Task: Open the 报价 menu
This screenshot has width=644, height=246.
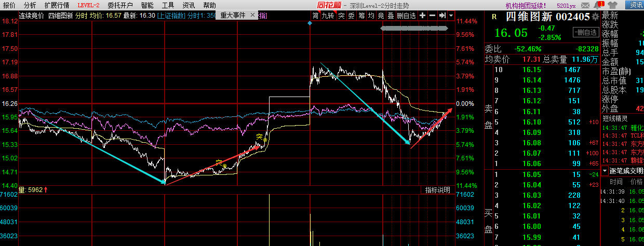Action: point(9,5)
